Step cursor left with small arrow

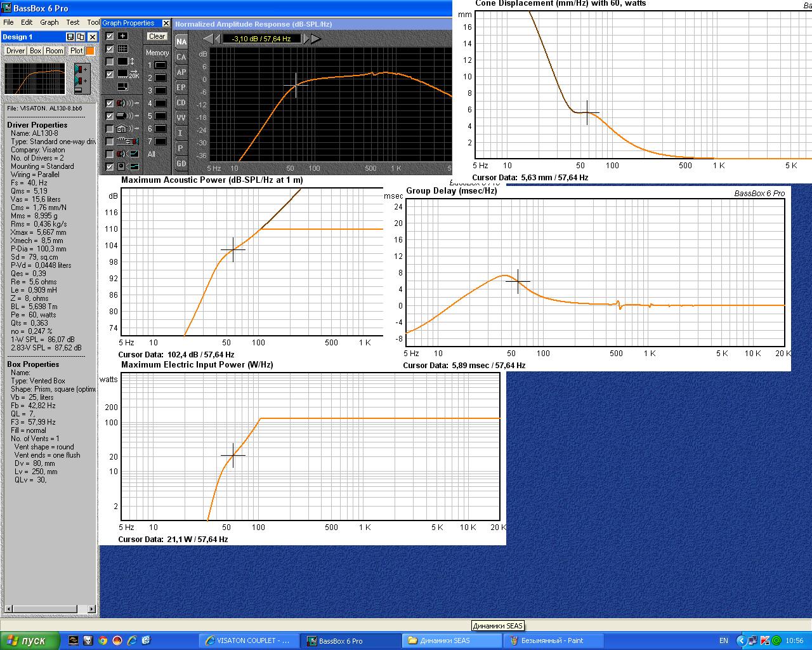point(216,39)
